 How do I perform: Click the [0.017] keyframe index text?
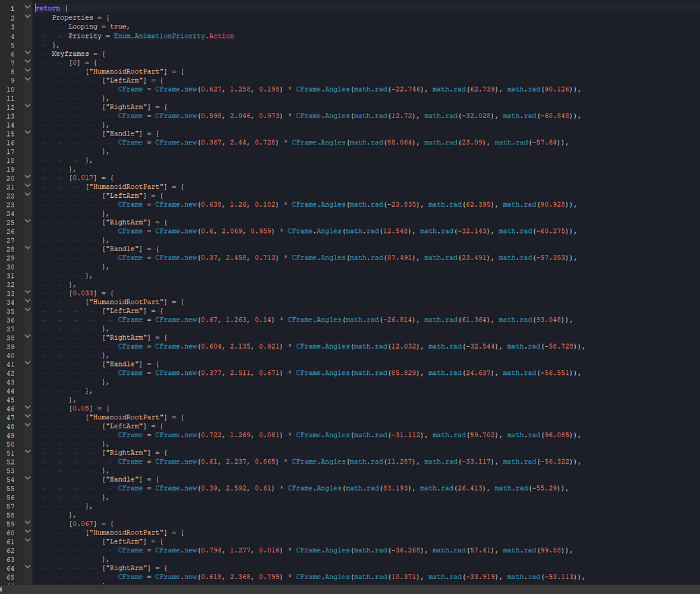pos(83,178)
